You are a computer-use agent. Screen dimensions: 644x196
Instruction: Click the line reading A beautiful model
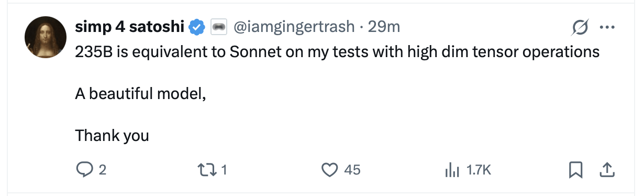tap(140, 94)
